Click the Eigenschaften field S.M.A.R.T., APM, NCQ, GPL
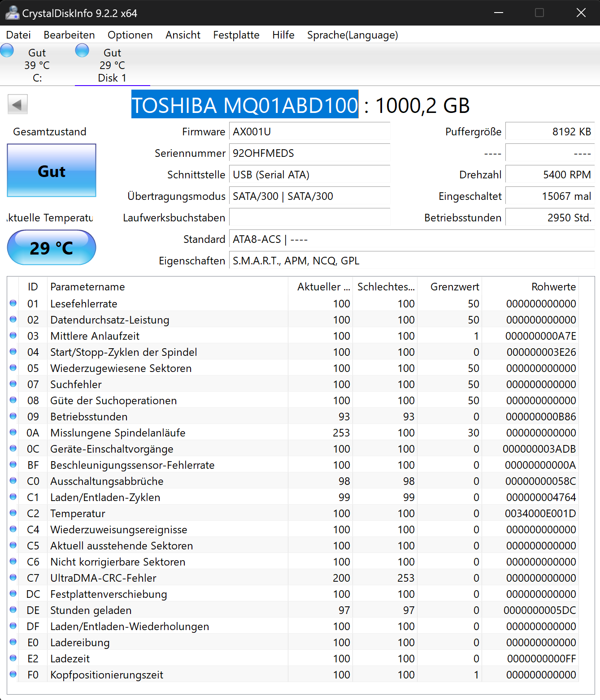Image resolution: width=600 pixels, height=700 pixels. pos(412,261)
